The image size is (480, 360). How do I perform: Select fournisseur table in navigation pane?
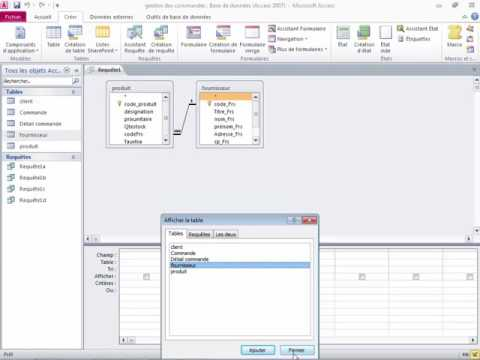click(42, 135)
